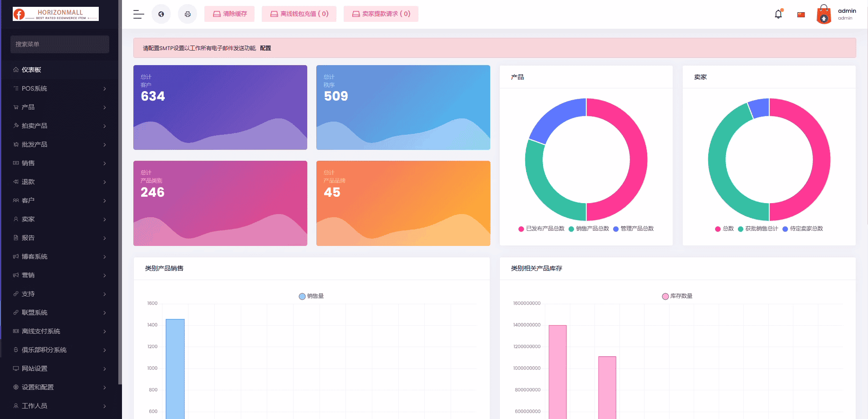Image resolution: width=868 pixels, height=419 pixels.
Task: Click the 搜索菜单 search field
Action: 60,44
